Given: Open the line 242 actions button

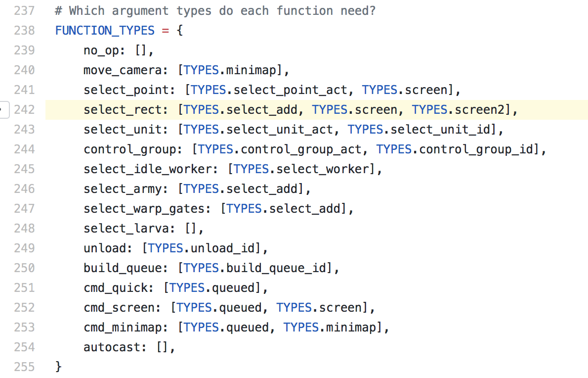Looking at the screenshot, I should [x=4, y=110].
